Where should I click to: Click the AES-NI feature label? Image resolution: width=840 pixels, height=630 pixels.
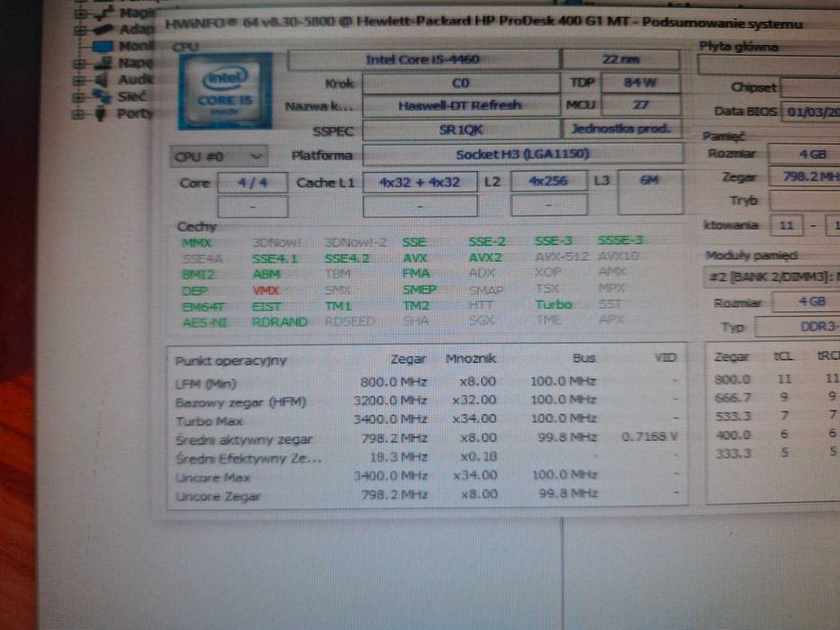coord(204,323)
